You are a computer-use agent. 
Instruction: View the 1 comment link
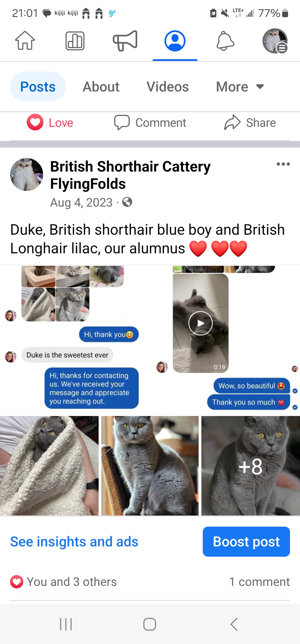coord(259,582)
